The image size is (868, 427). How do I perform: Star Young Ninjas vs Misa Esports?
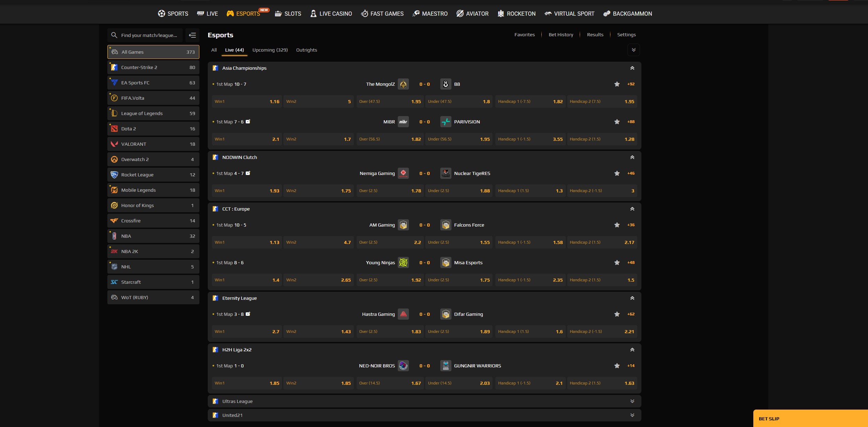click(x=617, y=262)
